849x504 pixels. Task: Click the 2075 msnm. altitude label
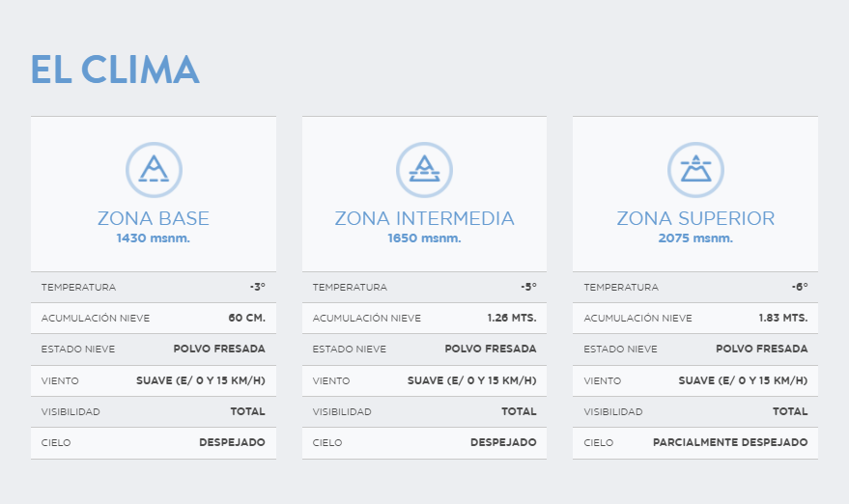tap(695, 238)
